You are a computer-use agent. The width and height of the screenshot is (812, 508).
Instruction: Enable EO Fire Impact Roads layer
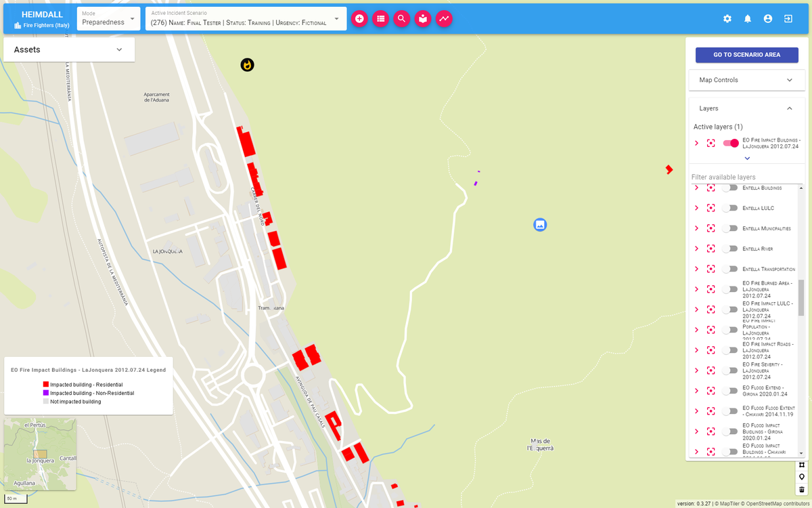[729, 350]
